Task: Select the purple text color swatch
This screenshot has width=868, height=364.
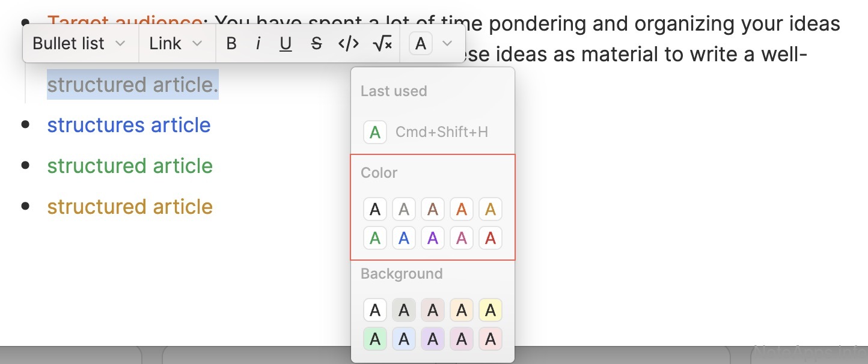Action: [x=433, y=238]
